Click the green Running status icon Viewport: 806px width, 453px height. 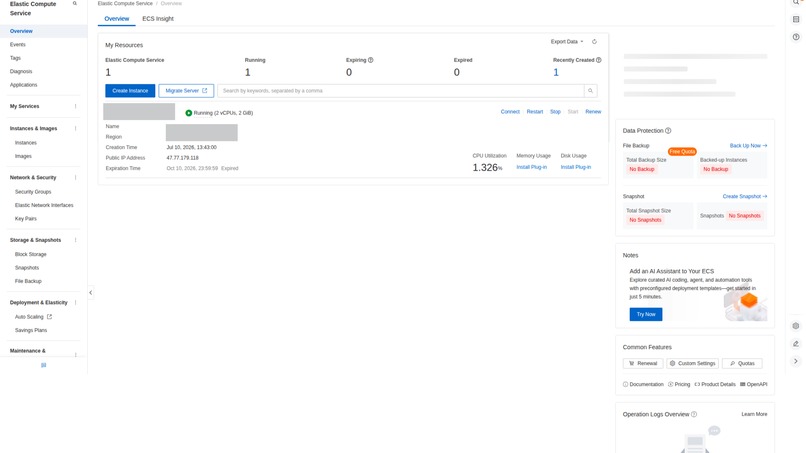pos(189,113)
